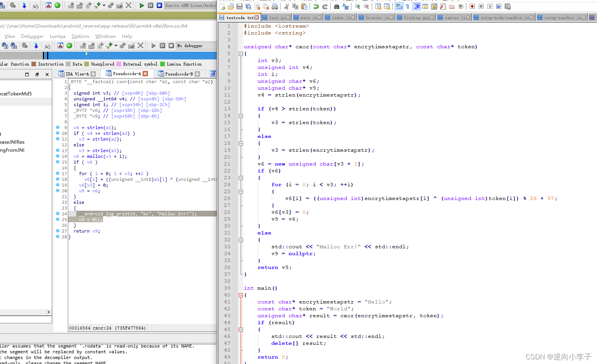
Task: Switch to the binding.gyp tab in Notepad++
Action: click(415, 18)
